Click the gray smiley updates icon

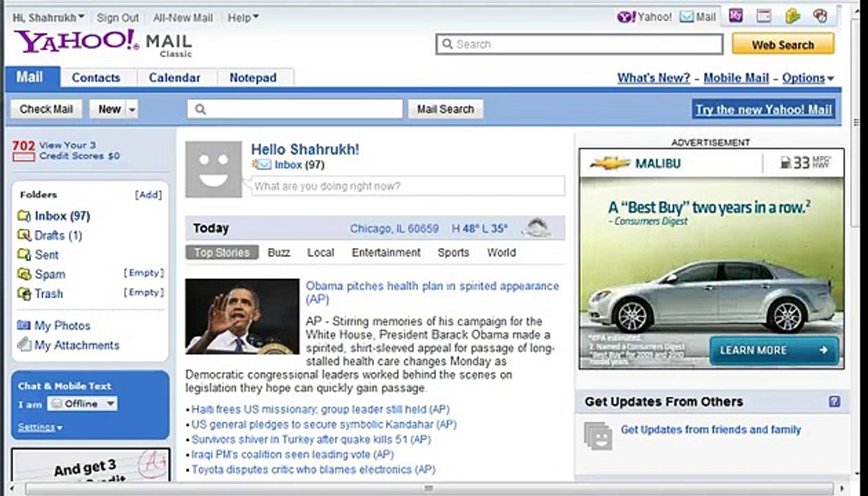(598, 435)
